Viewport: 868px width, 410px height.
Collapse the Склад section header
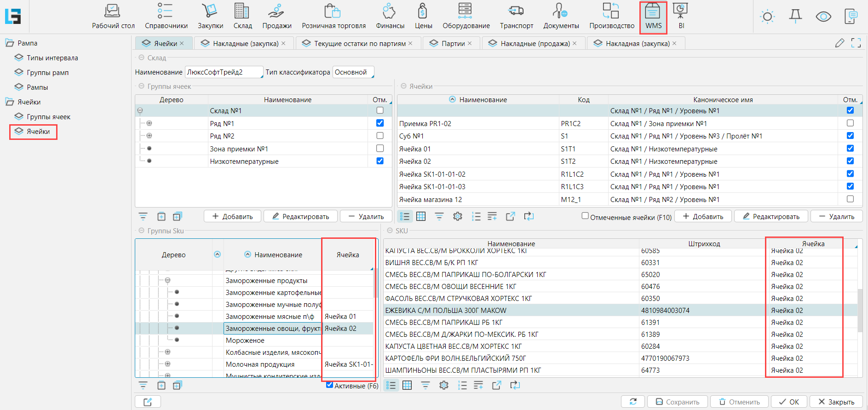pos(141,58)
